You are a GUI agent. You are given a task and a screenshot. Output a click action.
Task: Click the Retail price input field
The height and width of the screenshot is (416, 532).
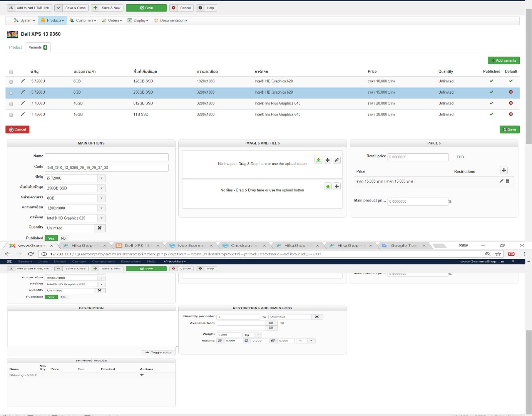pyautogui.click(x=418, y=157)
